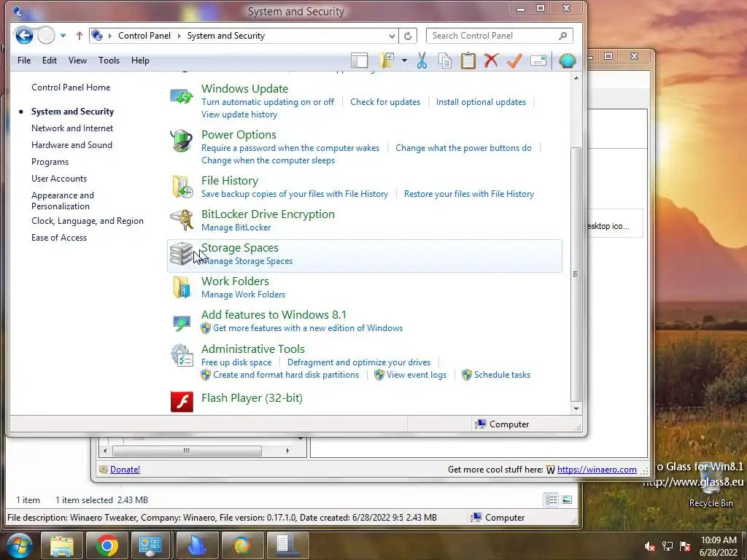
Task: Open Programs category
Action: click(x=50, y=162)
